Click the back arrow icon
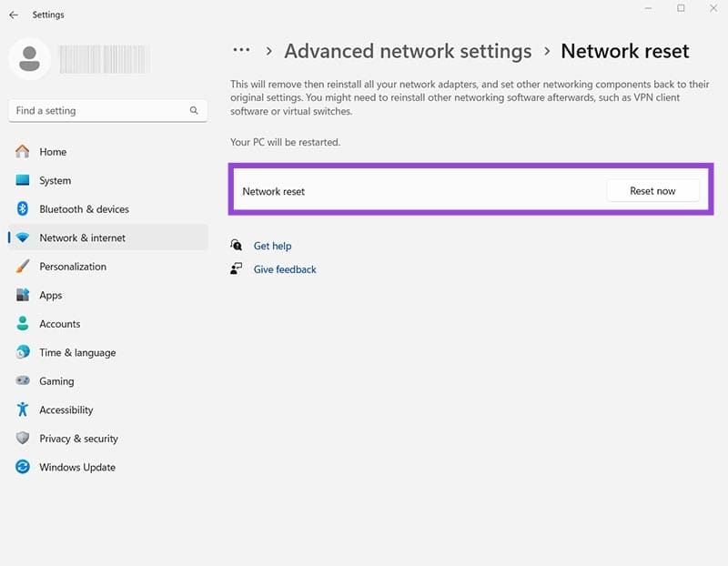This screenshot has height=566, width=728. pyautogui.click(x=14, y=15)
